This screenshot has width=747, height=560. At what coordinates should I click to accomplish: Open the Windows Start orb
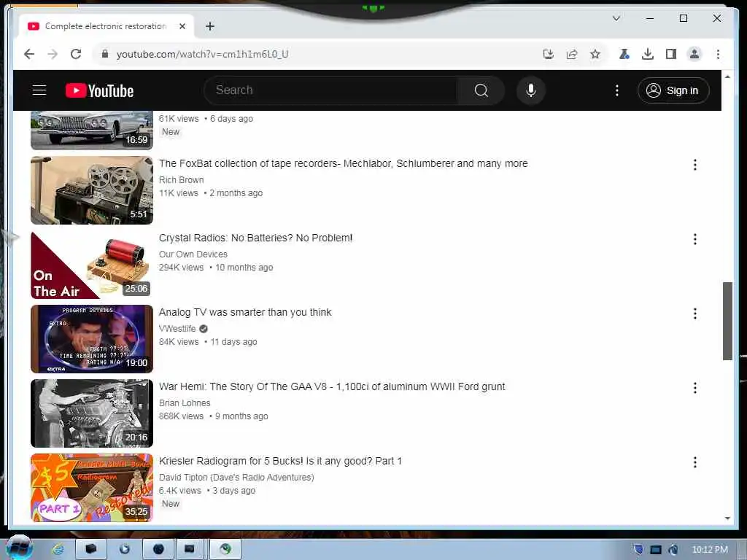[x=20, y=548]
